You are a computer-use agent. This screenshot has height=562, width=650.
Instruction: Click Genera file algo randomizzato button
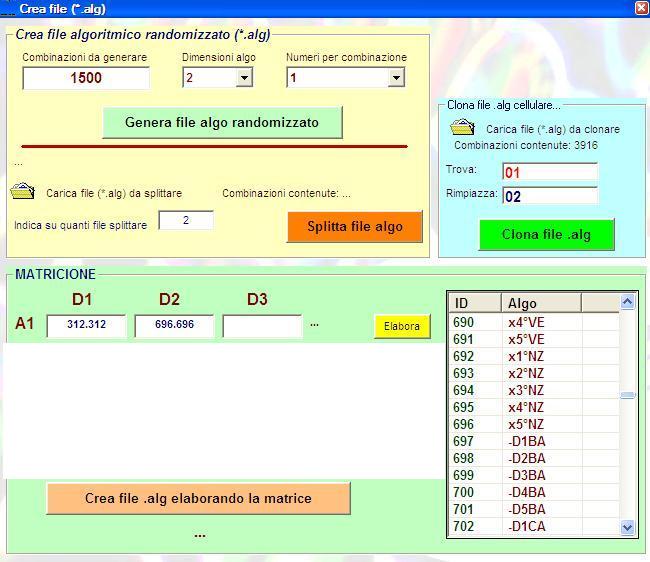(x=222, y=122)
